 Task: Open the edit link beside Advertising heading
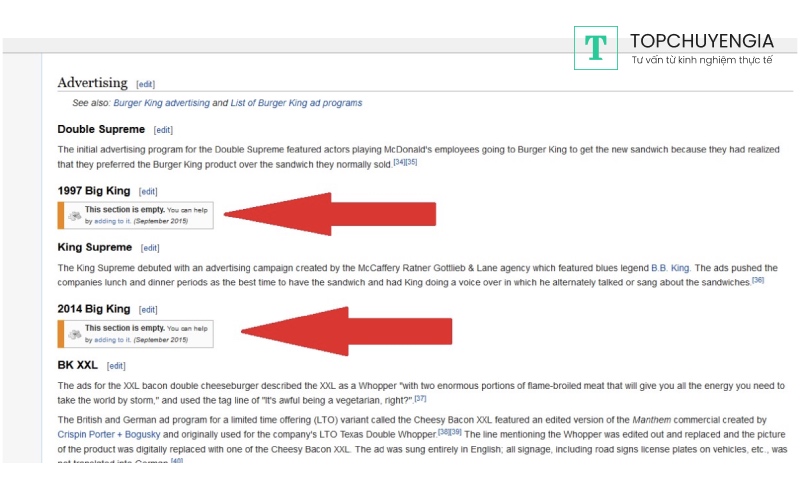[x=145, y=84]
